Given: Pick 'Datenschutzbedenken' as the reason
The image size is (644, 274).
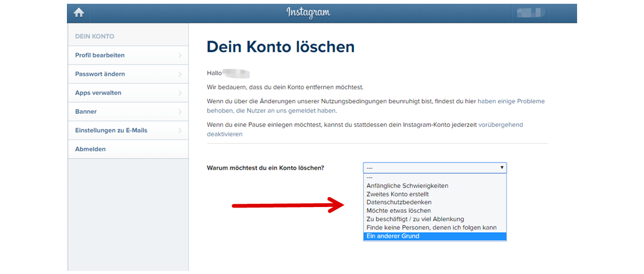Looking at the screenshot, I should tap(435, 202).
